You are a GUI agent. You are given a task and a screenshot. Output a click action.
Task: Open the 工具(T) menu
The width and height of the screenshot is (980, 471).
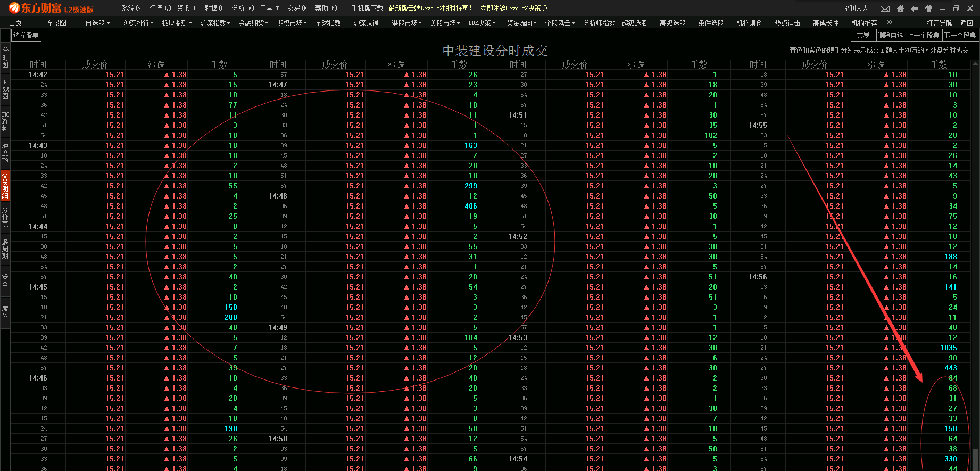tap(270, 8)
